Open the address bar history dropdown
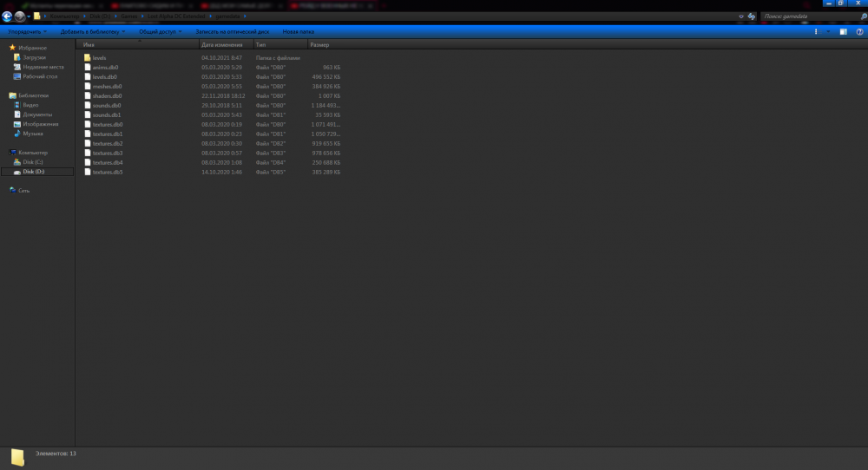868x470 pixels. [740, 16]
